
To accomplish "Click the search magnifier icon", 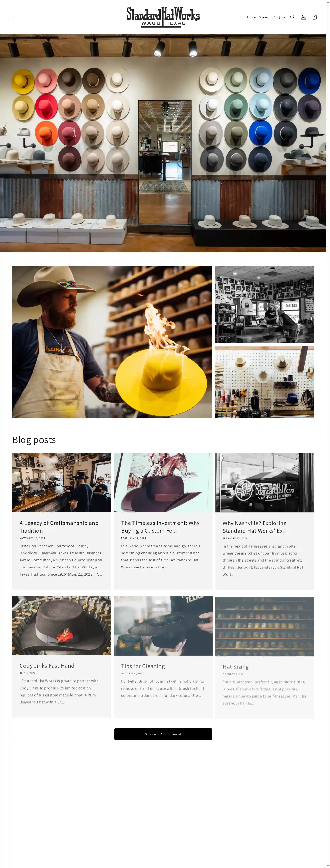I will click(x=292, y=17).
